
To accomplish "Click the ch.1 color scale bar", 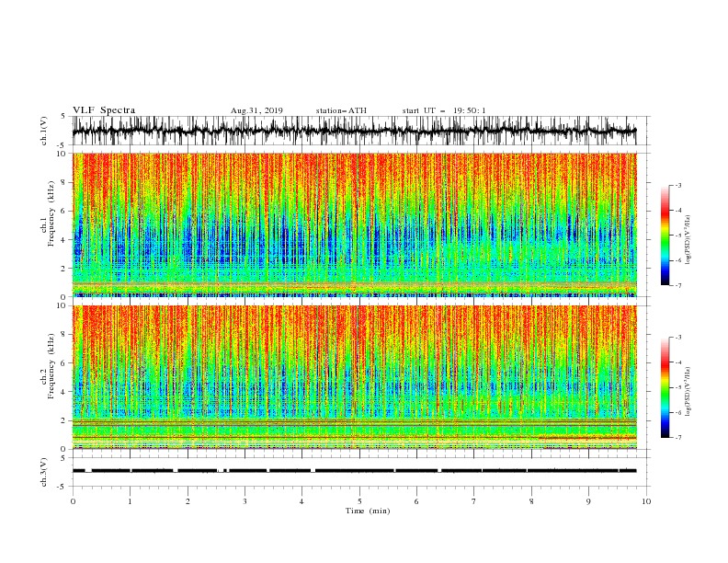I will (665, 236).
